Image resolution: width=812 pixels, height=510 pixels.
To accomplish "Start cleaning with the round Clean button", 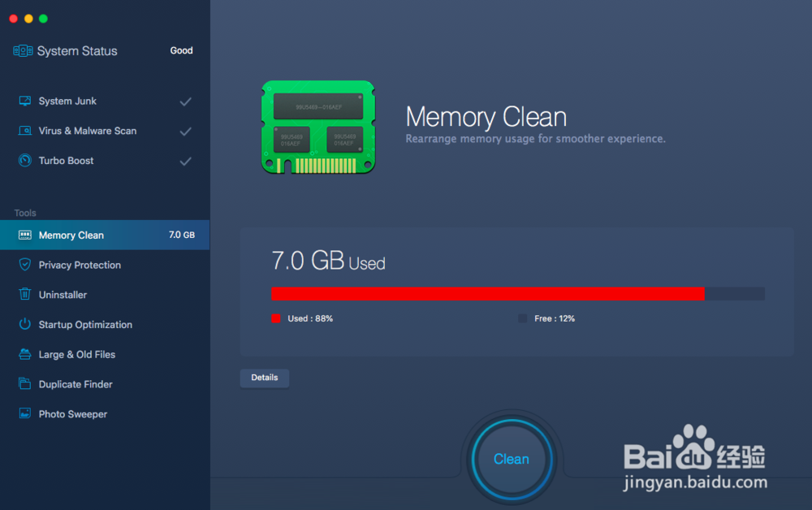I will pos(512,459).
